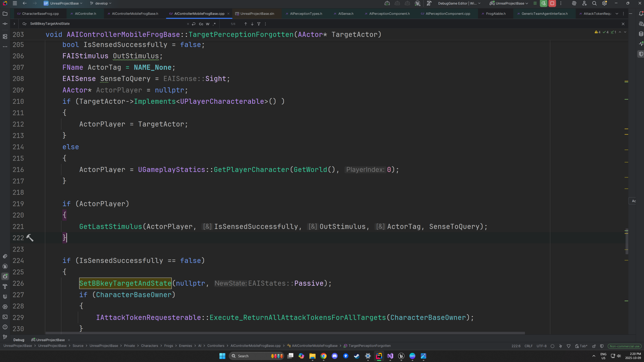Jump to previous search occurrence arrow

[246, 24]
